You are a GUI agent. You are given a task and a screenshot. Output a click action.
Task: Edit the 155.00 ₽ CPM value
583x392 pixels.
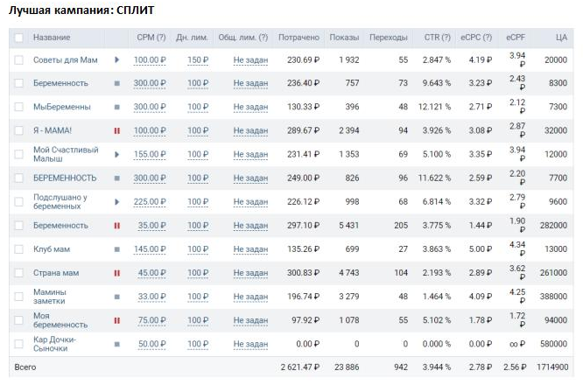pos(150,154)
